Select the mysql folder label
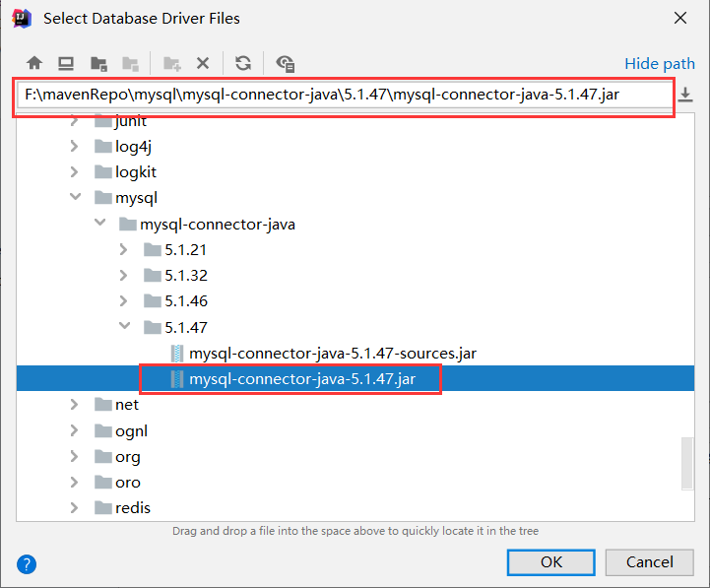710x588 pixels. 136,198
